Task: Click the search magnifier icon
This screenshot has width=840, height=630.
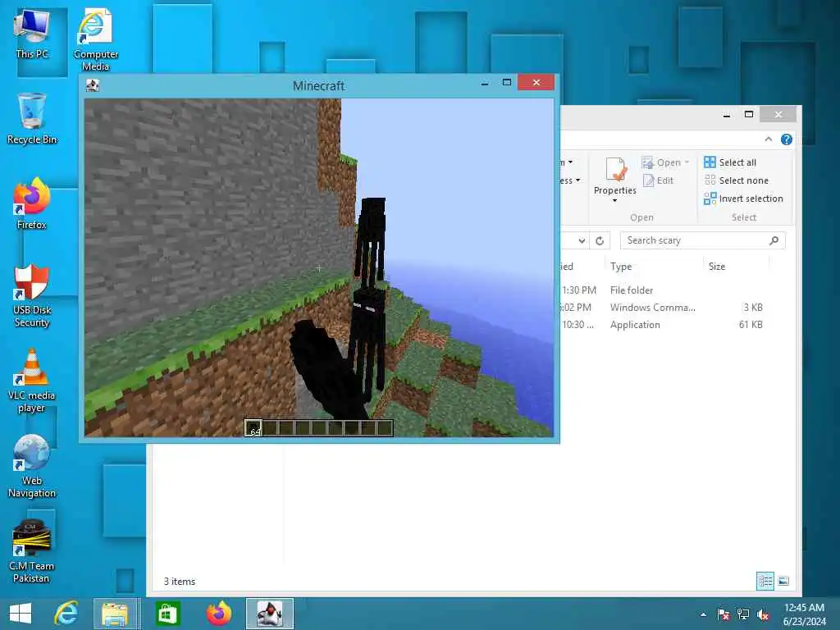Action: click(774, 240)
